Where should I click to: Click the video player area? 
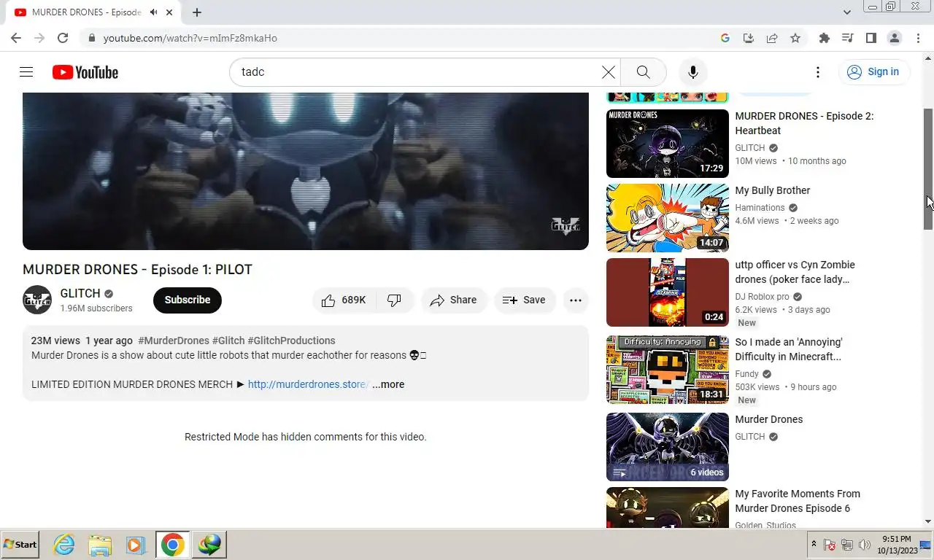click(306, 171)
